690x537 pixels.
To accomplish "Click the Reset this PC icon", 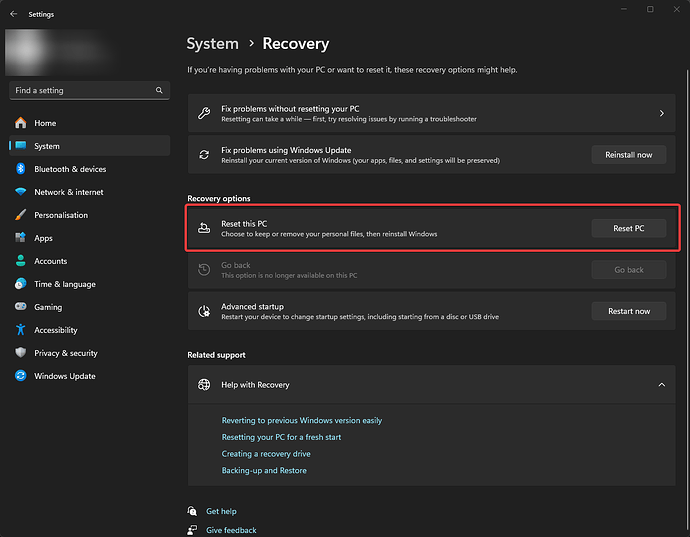I will 204,228.
